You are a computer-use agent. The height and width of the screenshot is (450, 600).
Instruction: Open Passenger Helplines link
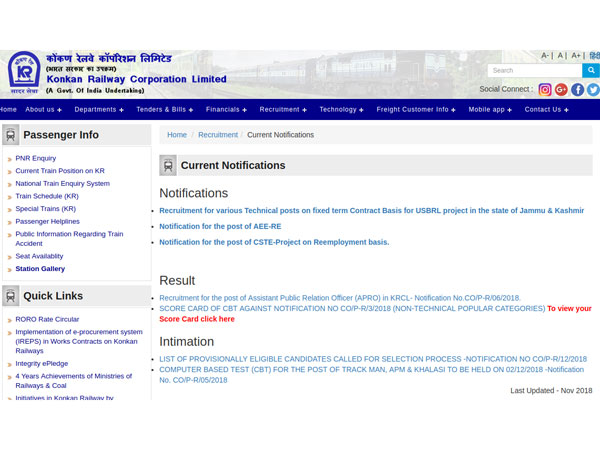47,221
